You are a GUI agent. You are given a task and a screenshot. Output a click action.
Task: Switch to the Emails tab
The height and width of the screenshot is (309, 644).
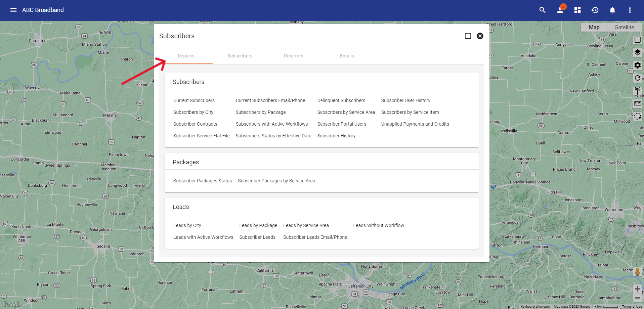(x=347, y=56)
